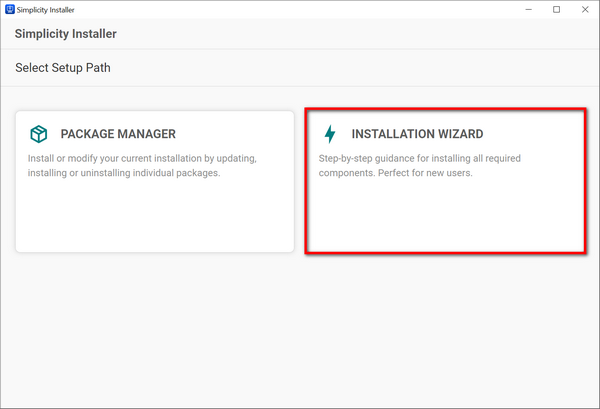Click the Package Manager box icon
The image size is (600, 409).
pos(39,134)
